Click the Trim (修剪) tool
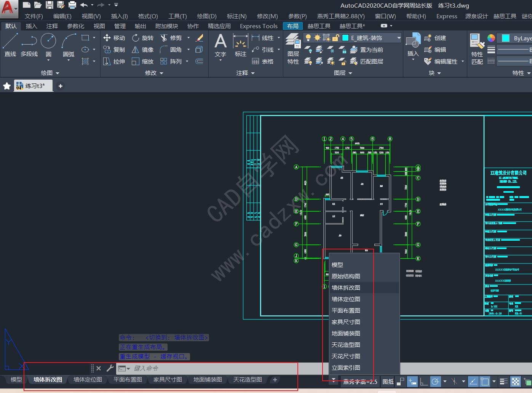The width and height of the screenshot is (532, 393). (x=171, y=38)
